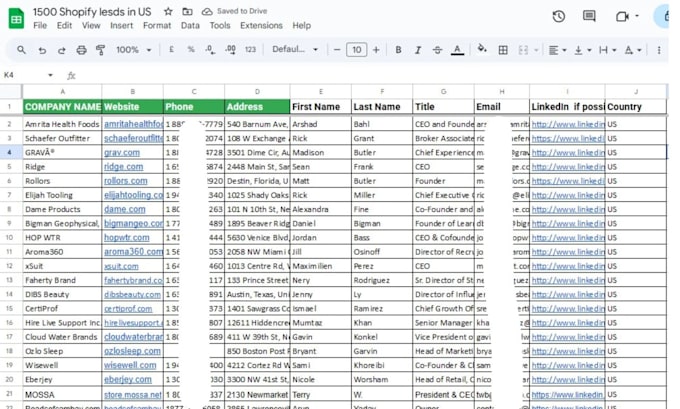680x409 pixels.
Task: Format selection as percent
Action: [191, 50]
